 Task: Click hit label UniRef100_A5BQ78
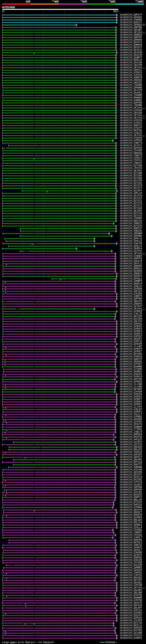[131, 77]
